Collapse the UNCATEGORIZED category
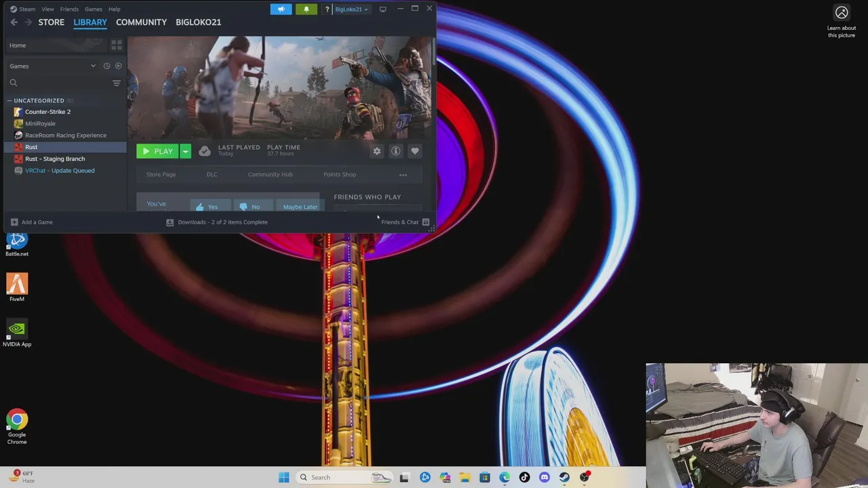Viewport: 868px width, 488px height. pyautogui.click(x=9, y=101)
